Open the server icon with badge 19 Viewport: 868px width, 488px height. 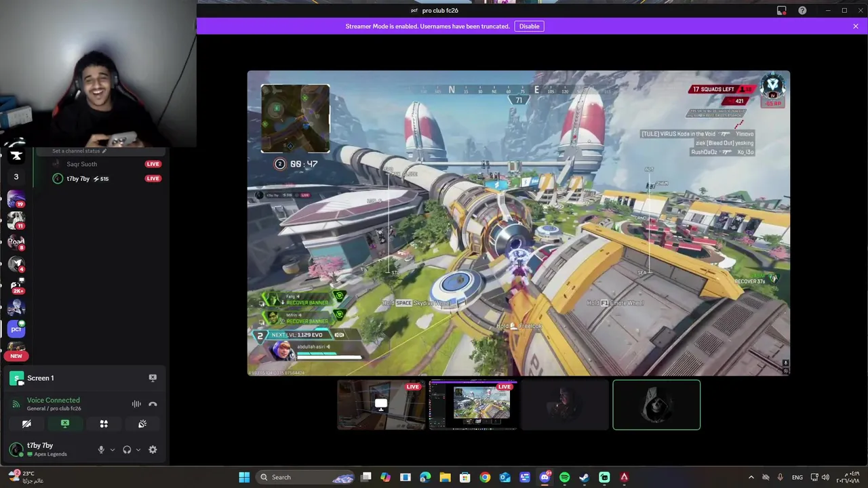click(16, 199)
